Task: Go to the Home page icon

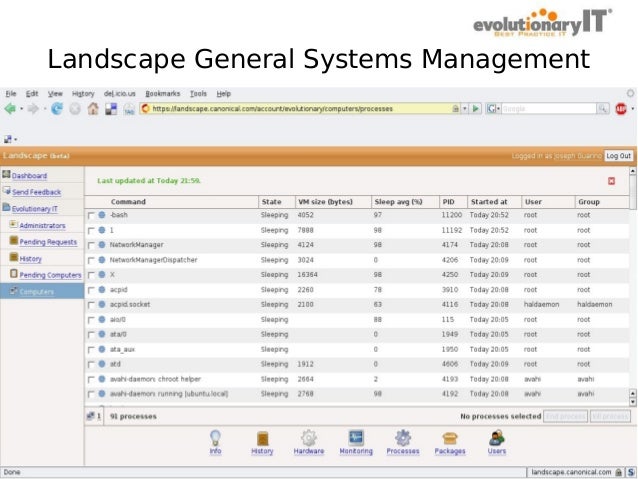Action: pos(93,109)
